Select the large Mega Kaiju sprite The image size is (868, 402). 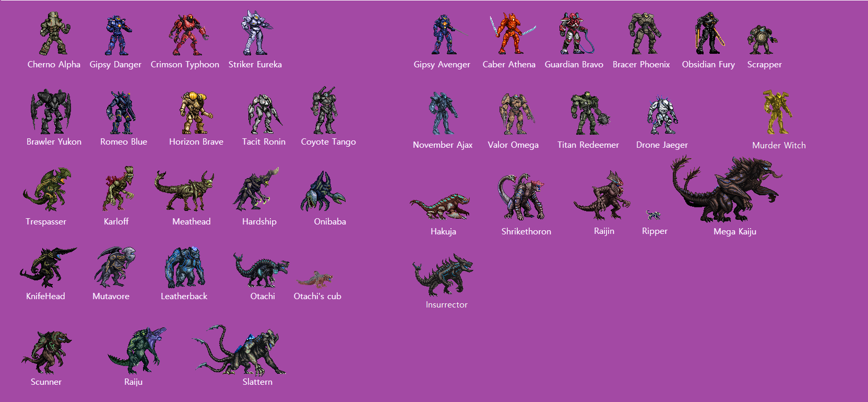(x=727, y=189)
